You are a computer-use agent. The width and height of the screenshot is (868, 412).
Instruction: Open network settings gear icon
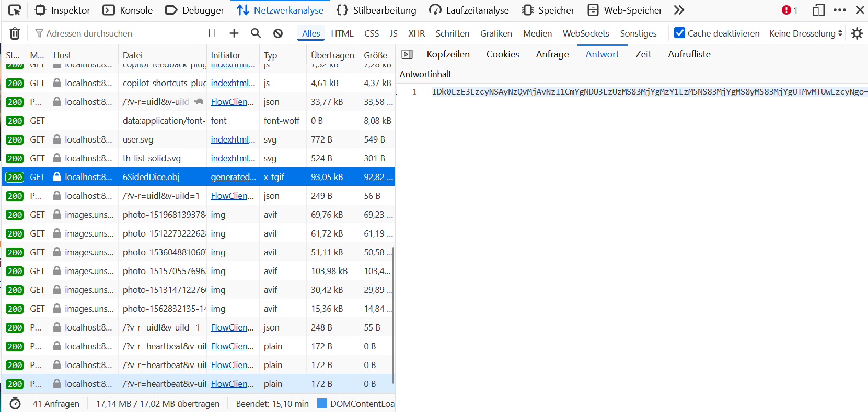coord(857,33)
